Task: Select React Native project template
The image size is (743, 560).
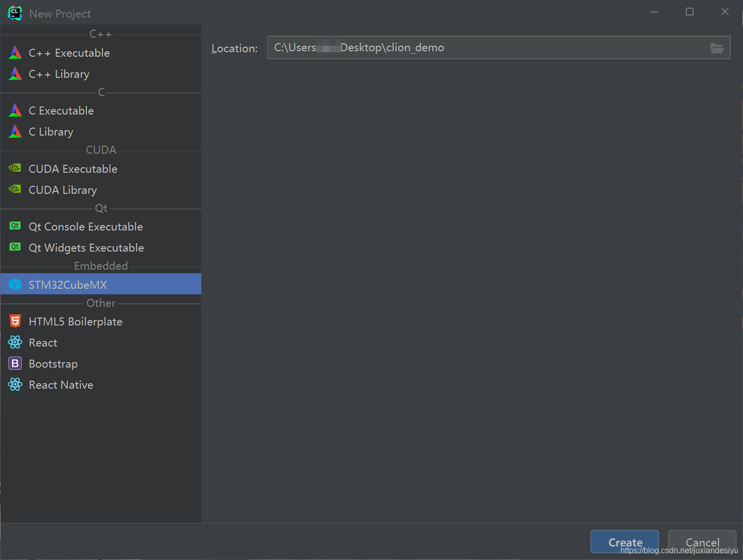Action: point(101,385)
